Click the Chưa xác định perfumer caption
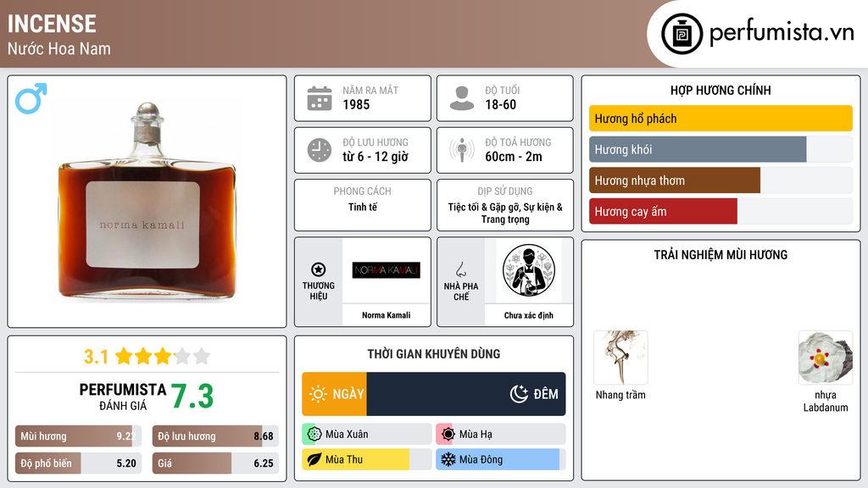Viewport: 868px width, 488px height. [529, 315]
